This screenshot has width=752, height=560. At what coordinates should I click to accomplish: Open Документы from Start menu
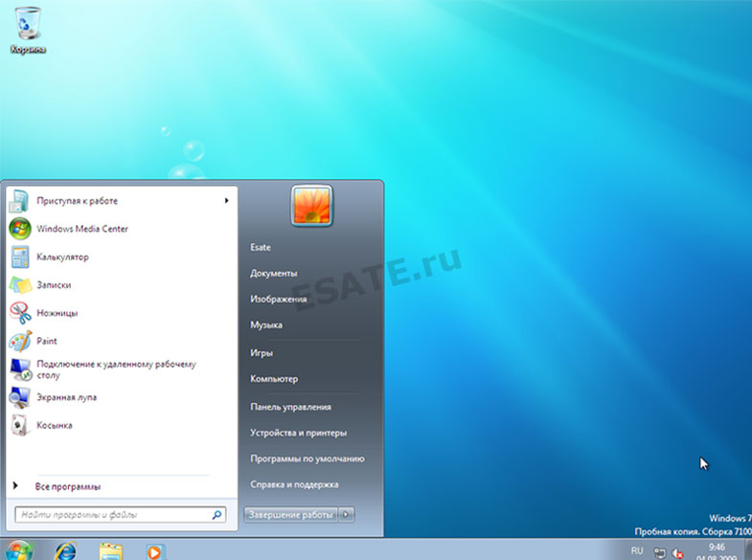(x=273, y=273)
